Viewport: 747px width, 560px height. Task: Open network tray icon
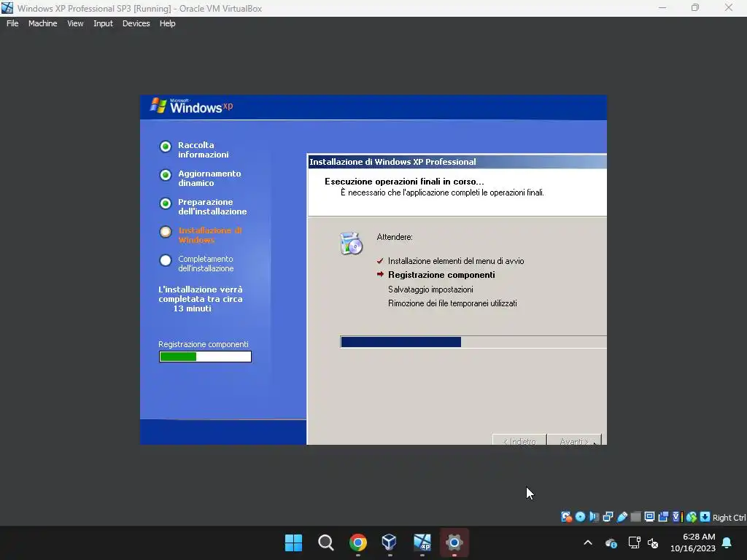click(x=634, y=542)
